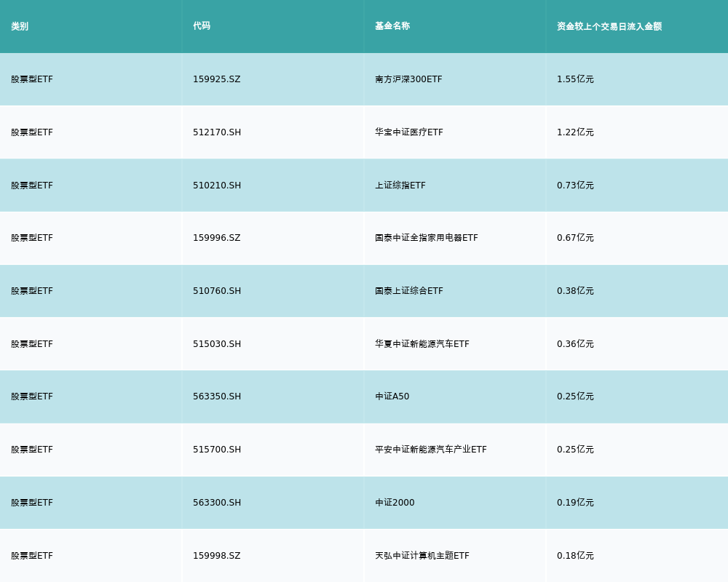The width and height of the screenshot is (728, 582).
Task: Select the 0.25亿元 value in 515700.SH row
Action: click(x=575, y=450)
